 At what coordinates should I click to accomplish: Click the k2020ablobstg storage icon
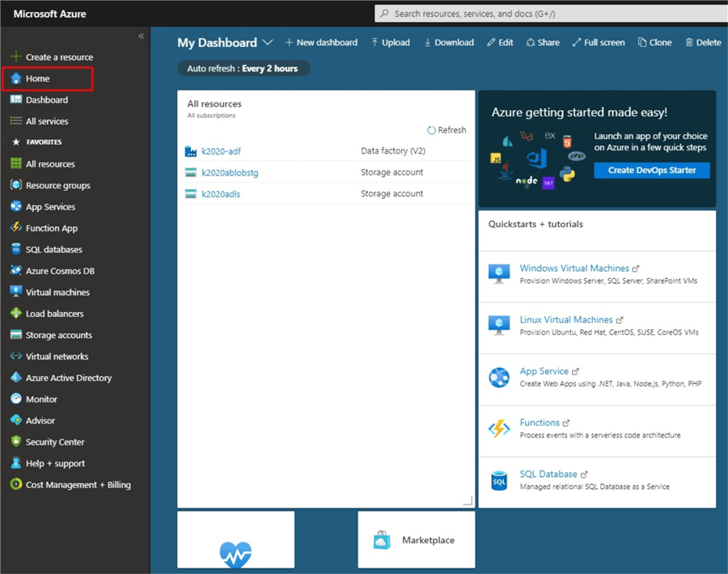click(x=191, y=172)
